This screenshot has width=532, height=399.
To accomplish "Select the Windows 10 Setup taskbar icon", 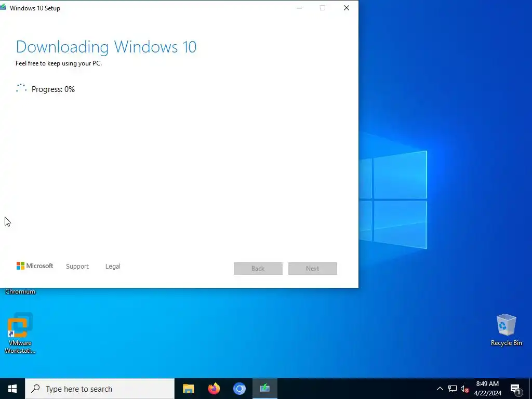I will (264, 389).
